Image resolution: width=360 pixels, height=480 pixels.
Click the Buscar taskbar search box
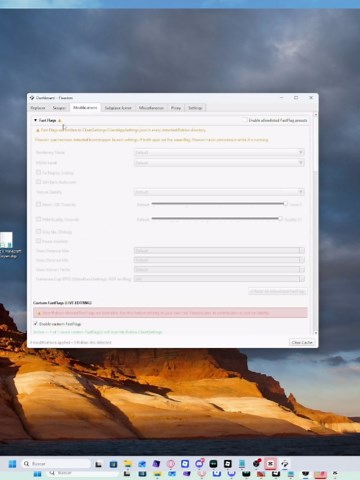click(x=56, y=464)
